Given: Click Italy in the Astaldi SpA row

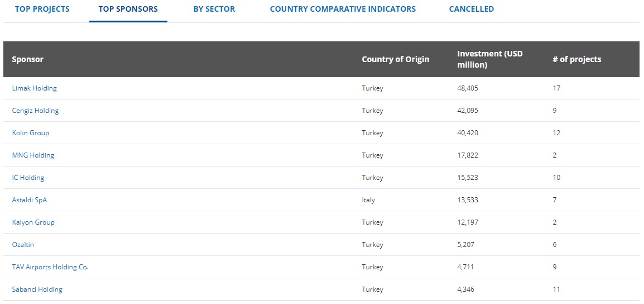Looking at the screenshot, I should [x=368, y=200].
